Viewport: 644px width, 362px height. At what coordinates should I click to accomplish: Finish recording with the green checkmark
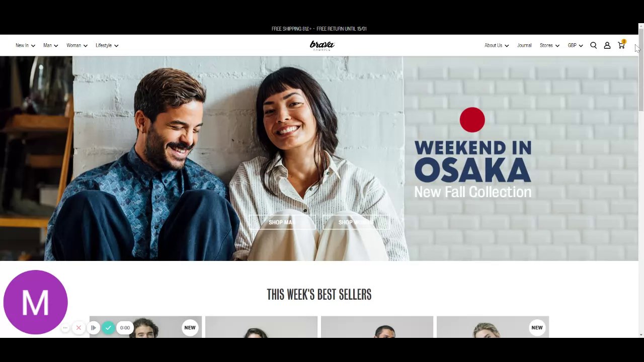(x=108, y=328)
